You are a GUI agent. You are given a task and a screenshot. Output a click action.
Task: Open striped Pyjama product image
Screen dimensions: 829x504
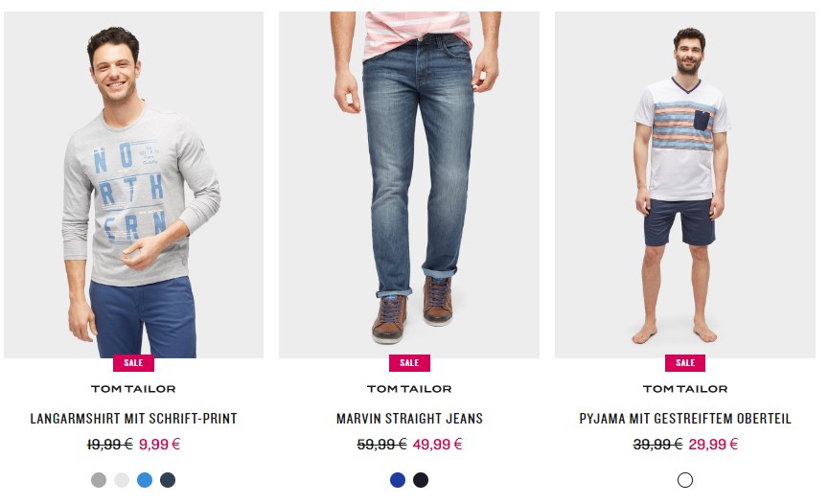tap(685, 185)
